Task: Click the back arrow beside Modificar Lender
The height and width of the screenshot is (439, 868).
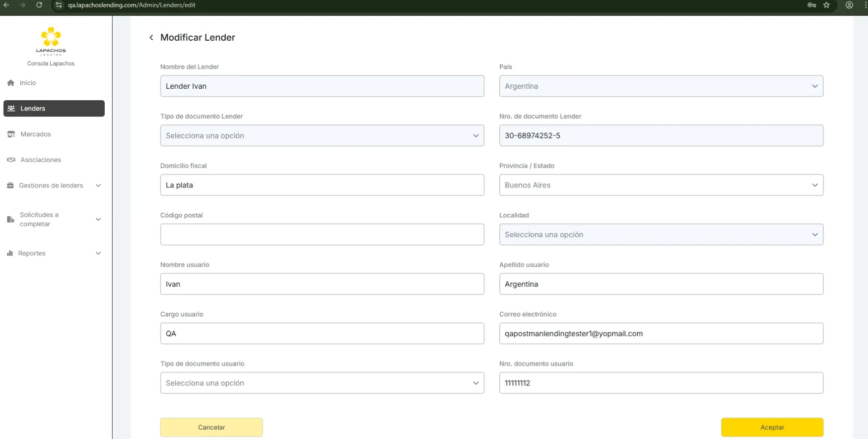Action: [151, 38]
